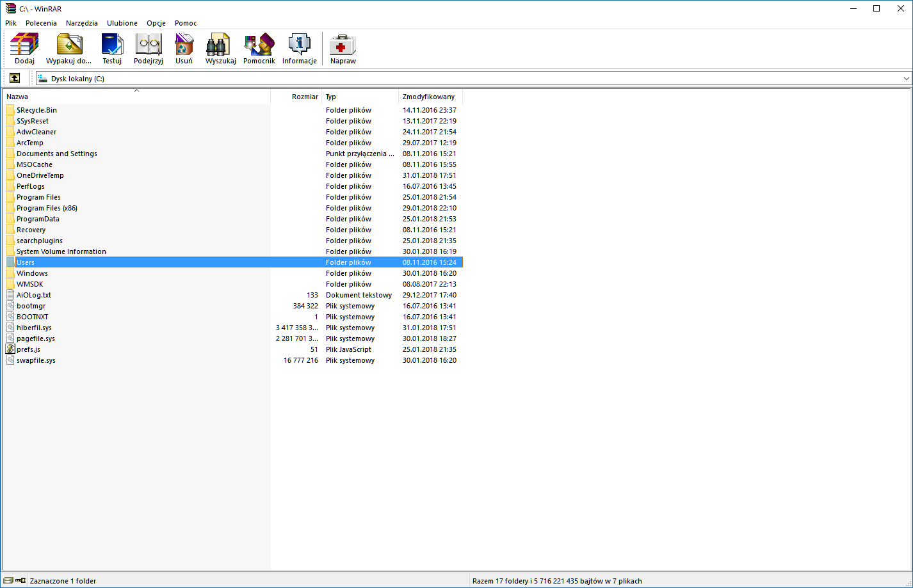
Task: Open the Polecenia menu
Action: point(41,23)
